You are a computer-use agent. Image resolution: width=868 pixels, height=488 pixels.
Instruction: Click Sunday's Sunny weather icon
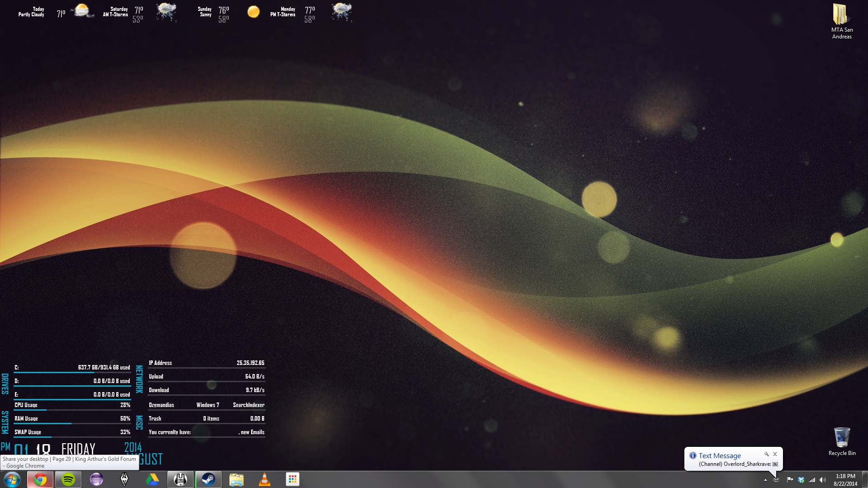[x=253, y=12]
